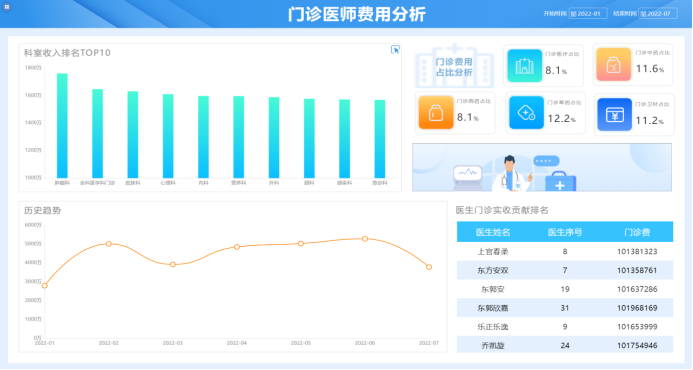Viewport: 693px width, 370px height.
Task: Click the doctor illustration banner
Action: click(x=542, y=167)
